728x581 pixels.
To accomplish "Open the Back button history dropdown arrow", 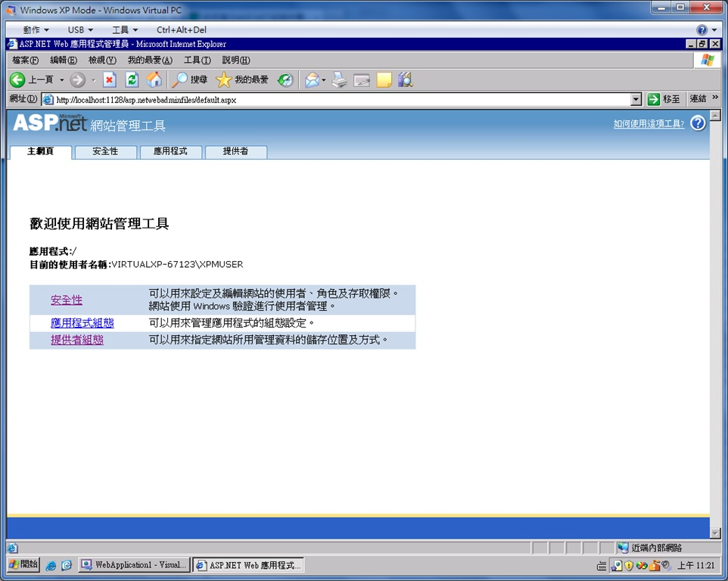I will (x=61, y=80).
